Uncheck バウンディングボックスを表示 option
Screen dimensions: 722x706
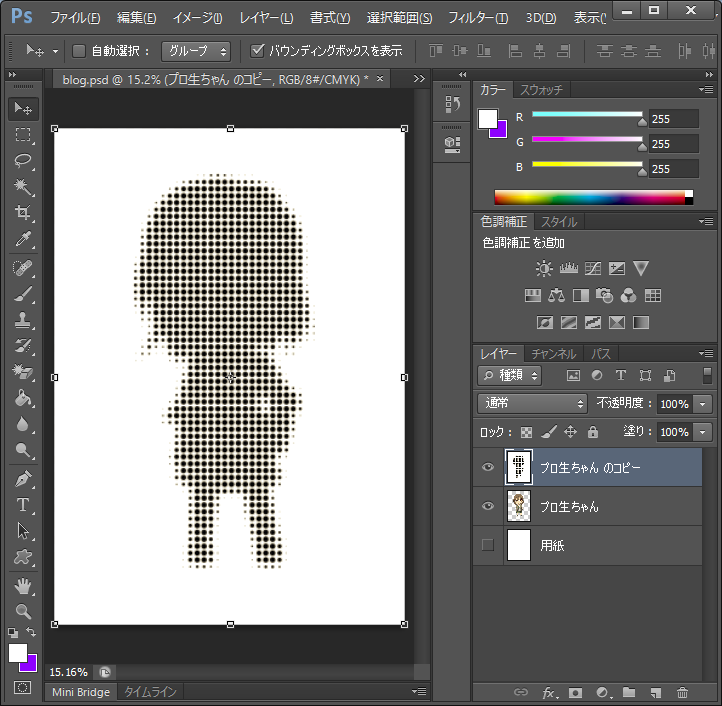pos(258,50)
